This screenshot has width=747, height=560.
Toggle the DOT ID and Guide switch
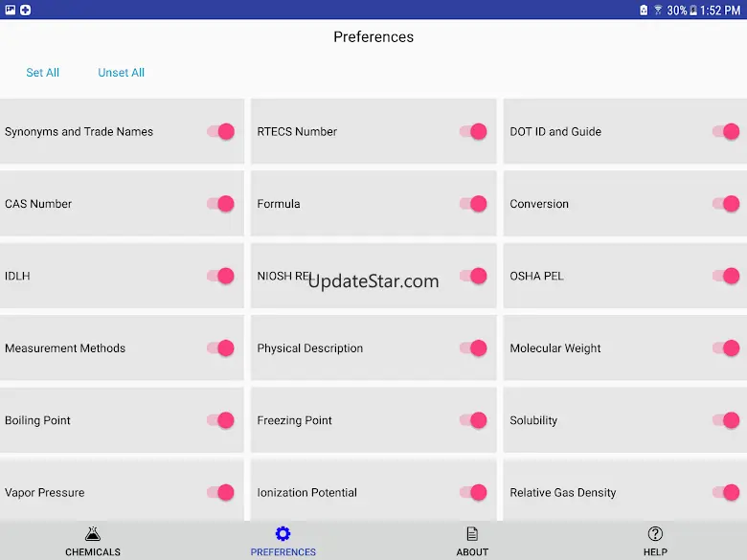point(726,131)
